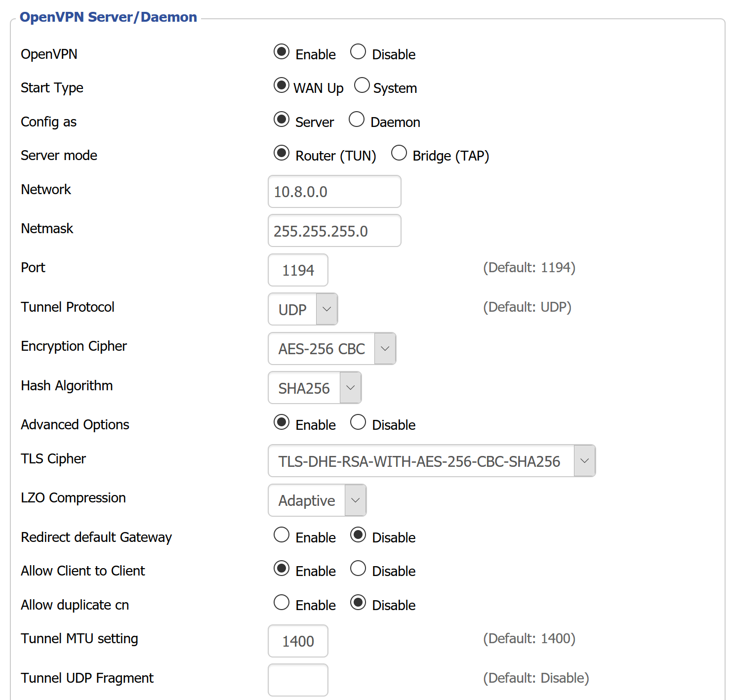Select Router (TUN) server mode
This screenshot has width=732, height=700.
point(282,153)
